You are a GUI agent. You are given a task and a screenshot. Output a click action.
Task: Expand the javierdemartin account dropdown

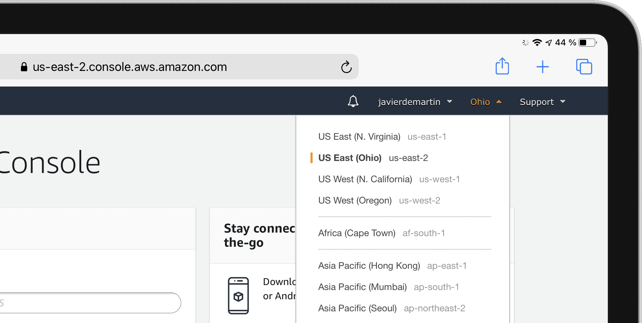(415, 102)
